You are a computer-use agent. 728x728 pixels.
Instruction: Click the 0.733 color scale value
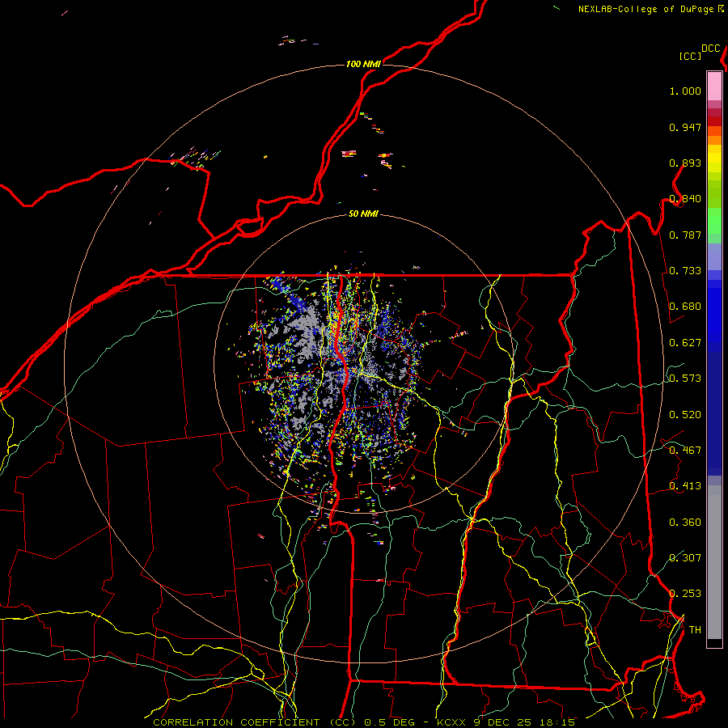(685, 271)
